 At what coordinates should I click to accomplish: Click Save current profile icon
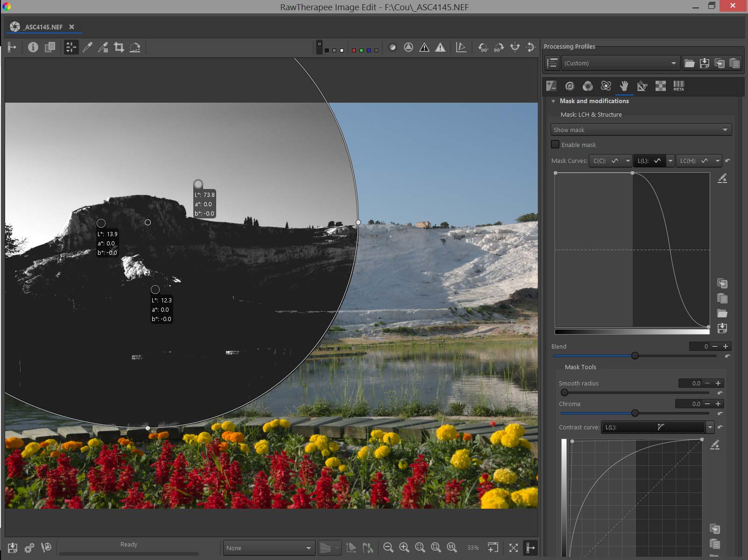705,63
